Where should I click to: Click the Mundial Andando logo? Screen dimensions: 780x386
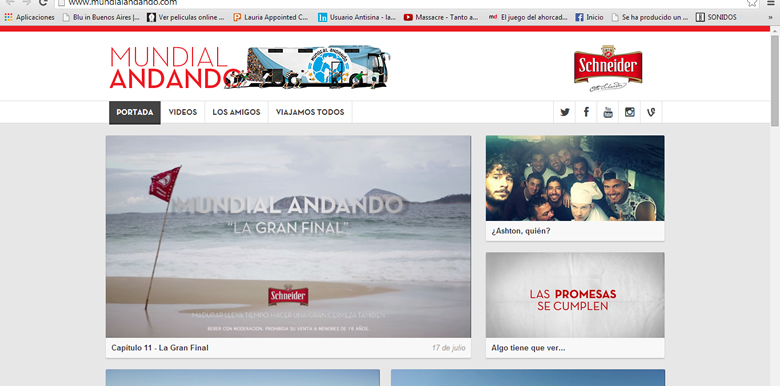coord(249,68)
